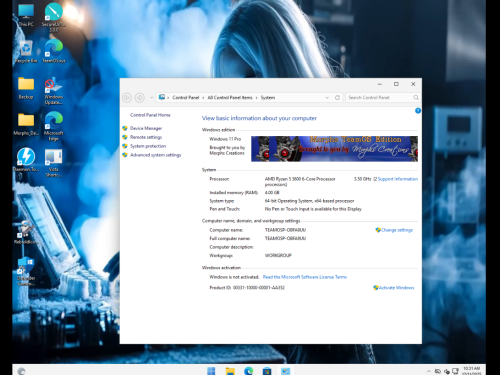This screenshot has width=500, height=375.
Task: Open Remote settings link
Action: click(146, 137)
